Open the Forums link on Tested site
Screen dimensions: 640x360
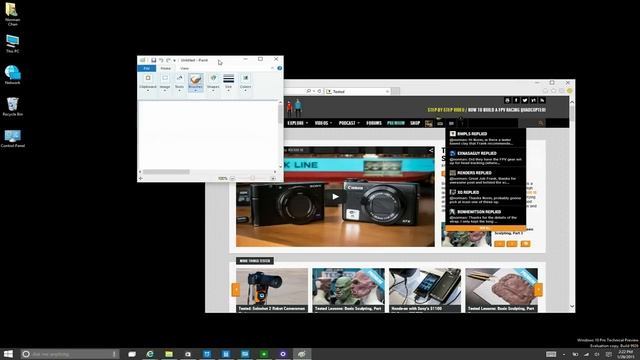click(x=373, y=123)
